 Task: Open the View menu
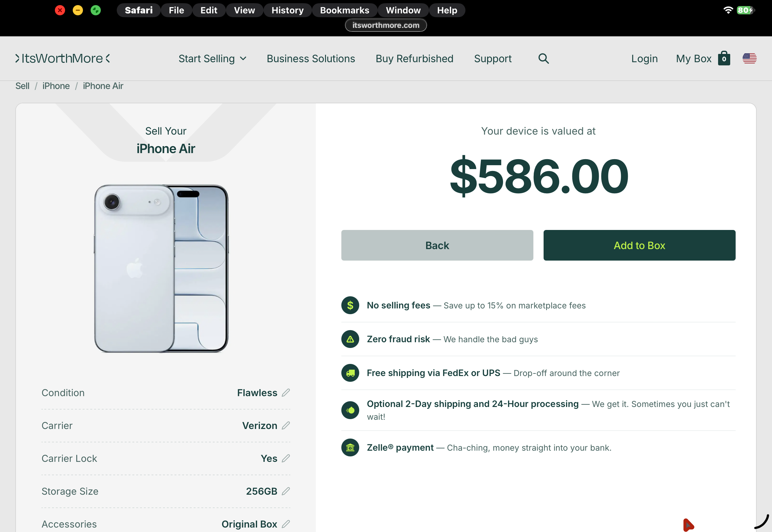pyautogui.click(x=244, y=10)
